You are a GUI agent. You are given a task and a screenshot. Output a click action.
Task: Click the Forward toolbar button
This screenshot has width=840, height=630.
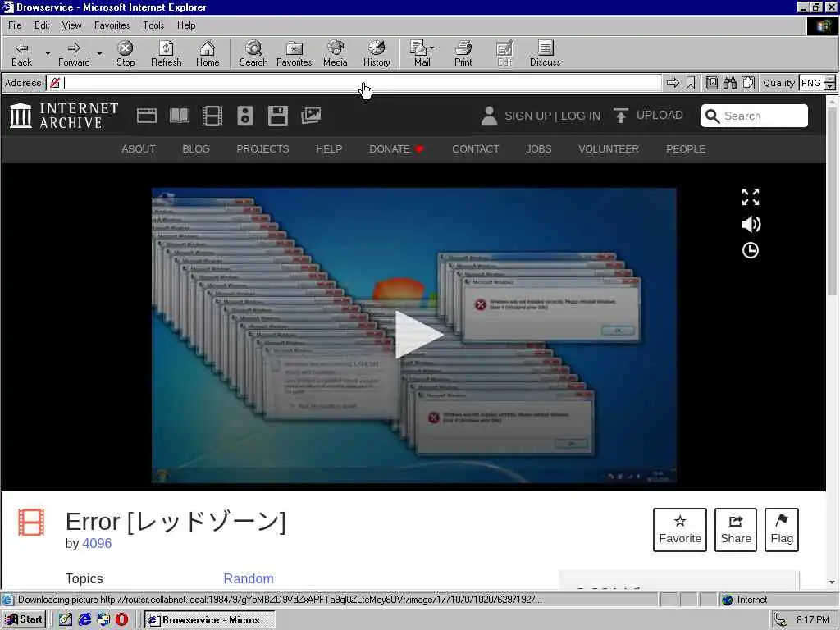pyautogui.click(x=74, y=53)
